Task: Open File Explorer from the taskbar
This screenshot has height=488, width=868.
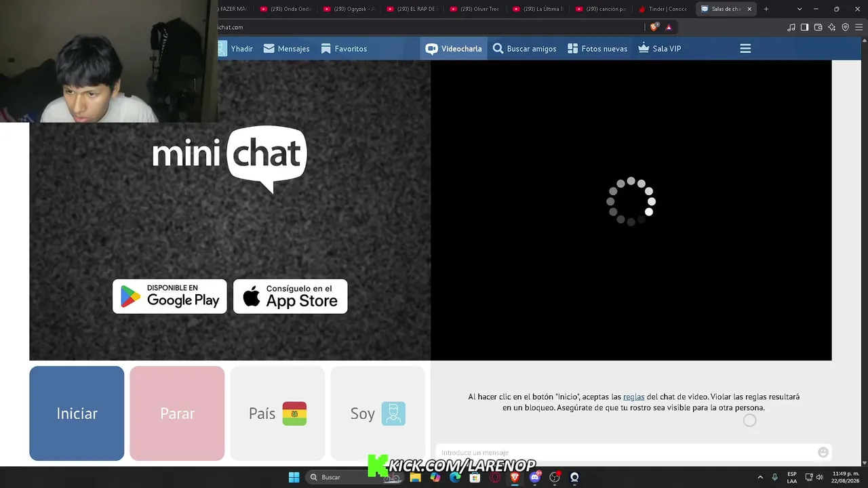Action: tap(415, 477)
